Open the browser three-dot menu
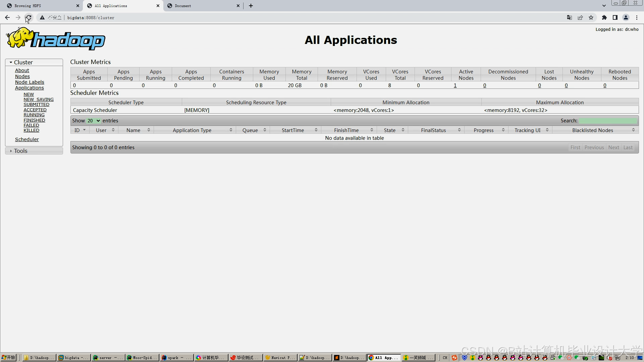This screenshot has height=362, width=644. (x=637, y=17)
